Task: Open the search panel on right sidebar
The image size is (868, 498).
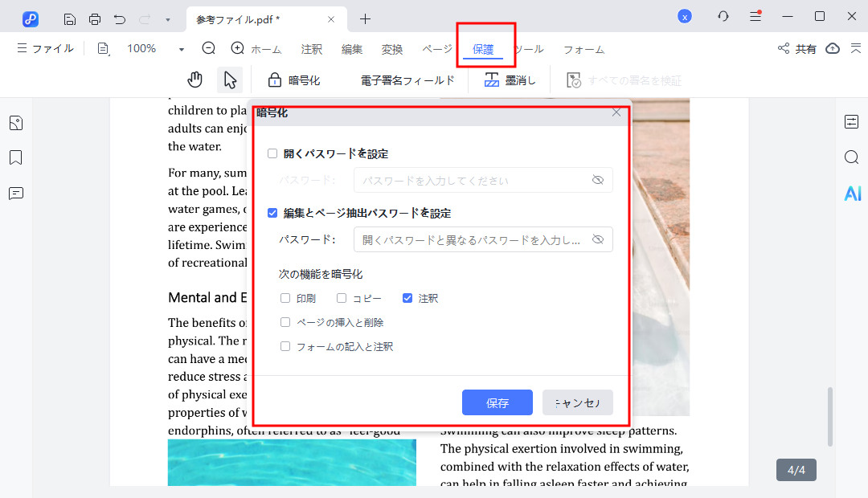Action: click(x=851, y=157)
